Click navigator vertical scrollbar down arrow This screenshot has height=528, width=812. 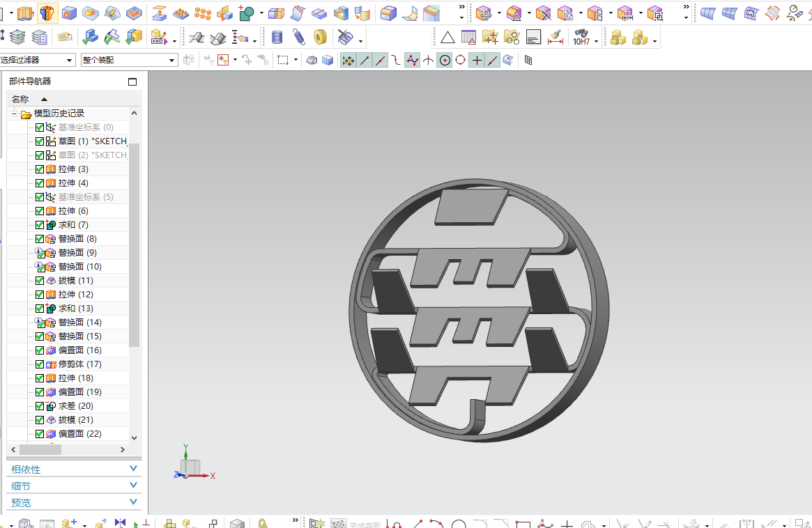[x=134, y=438]
